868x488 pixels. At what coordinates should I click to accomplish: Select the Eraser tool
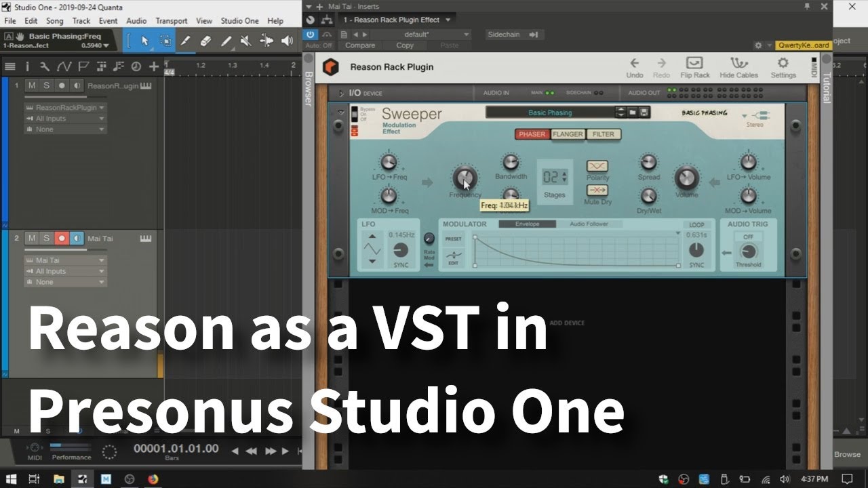tap(205, 41)
